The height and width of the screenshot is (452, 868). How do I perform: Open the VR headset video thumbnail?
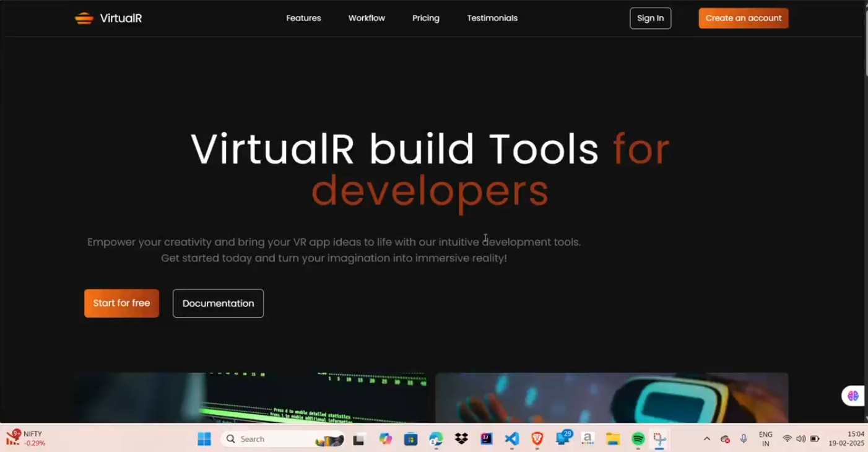click(x=612, y=398)
